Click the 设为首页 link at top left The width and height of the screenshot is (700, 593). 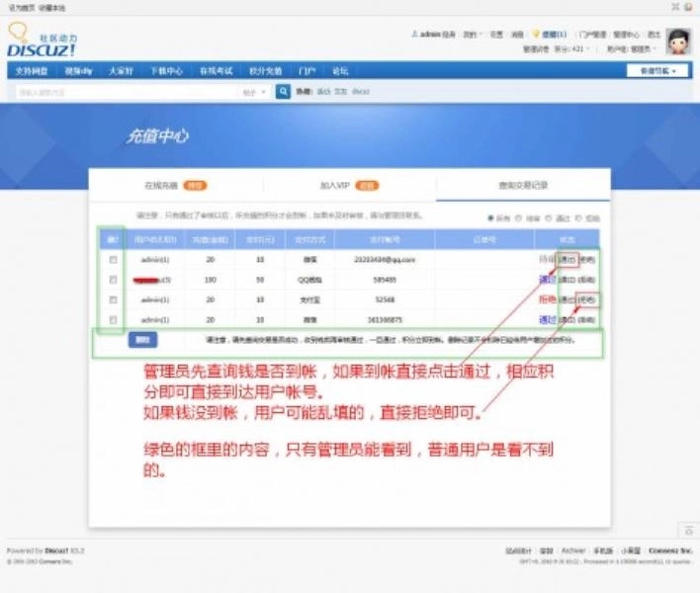pyautogui.click(x=22, y=8)
